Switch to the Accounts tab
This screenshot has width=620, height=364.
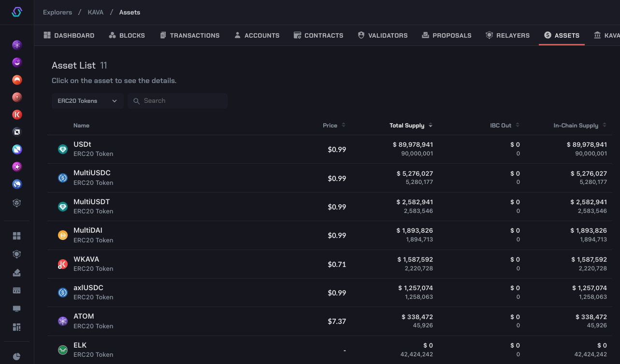tap(257, 35)
